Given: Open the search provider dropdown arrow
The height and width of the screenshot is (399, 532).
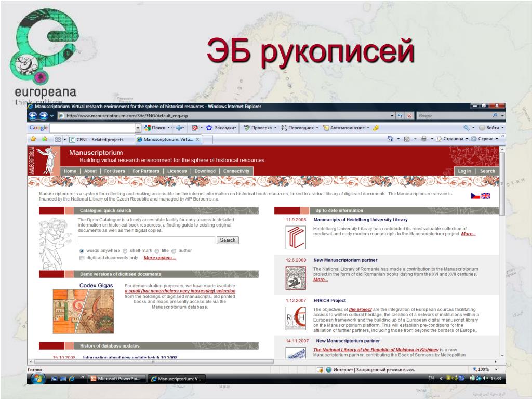Looking at the screenshot, I should (x=502, y=116).
